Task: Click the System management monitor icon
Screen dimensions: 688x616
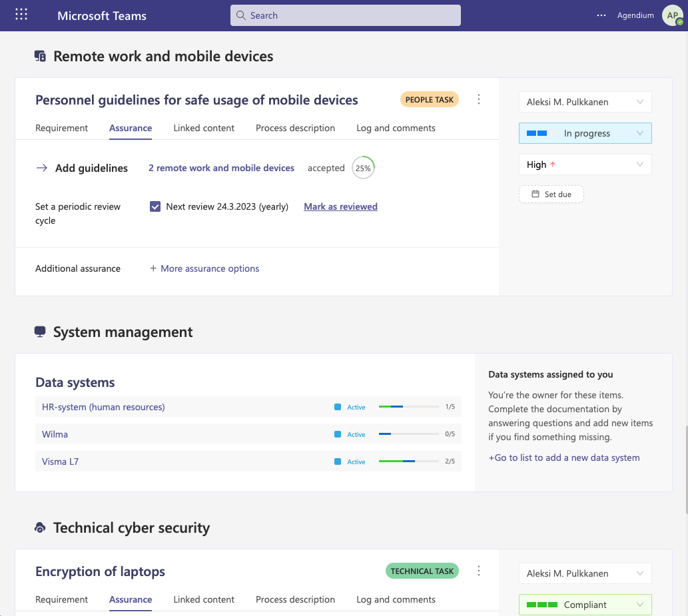Action: [40, 332]
